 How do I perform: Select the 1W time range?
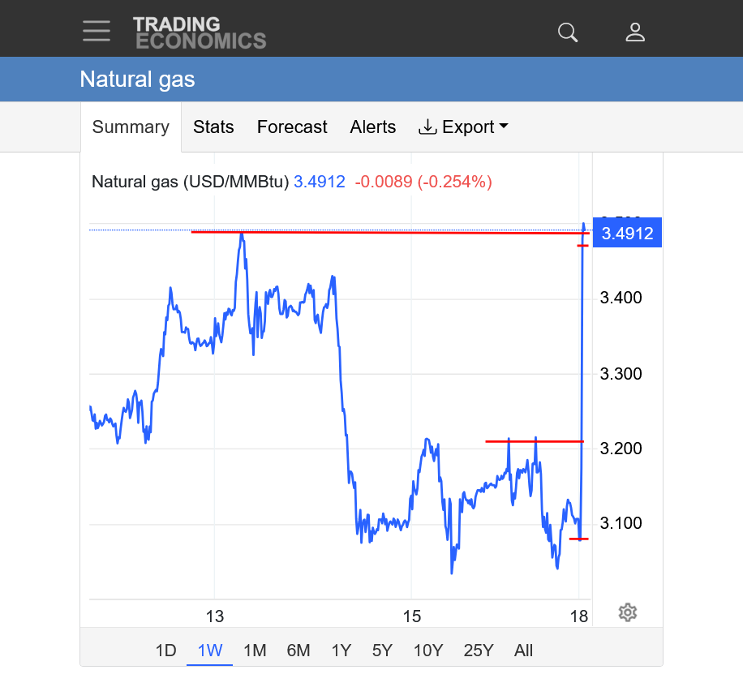tap(209, 651)
